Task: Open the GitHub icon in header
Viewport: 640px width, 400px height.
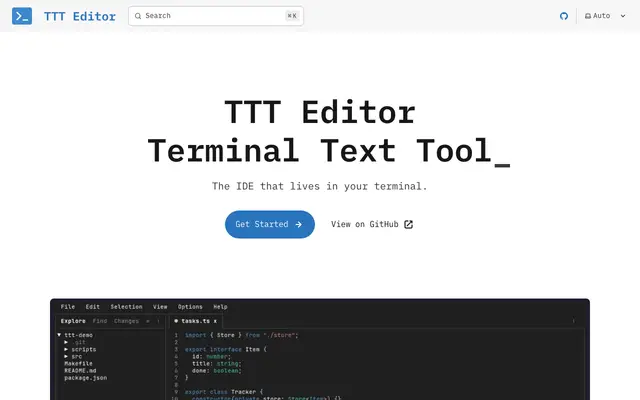Action: coord(564,16)
